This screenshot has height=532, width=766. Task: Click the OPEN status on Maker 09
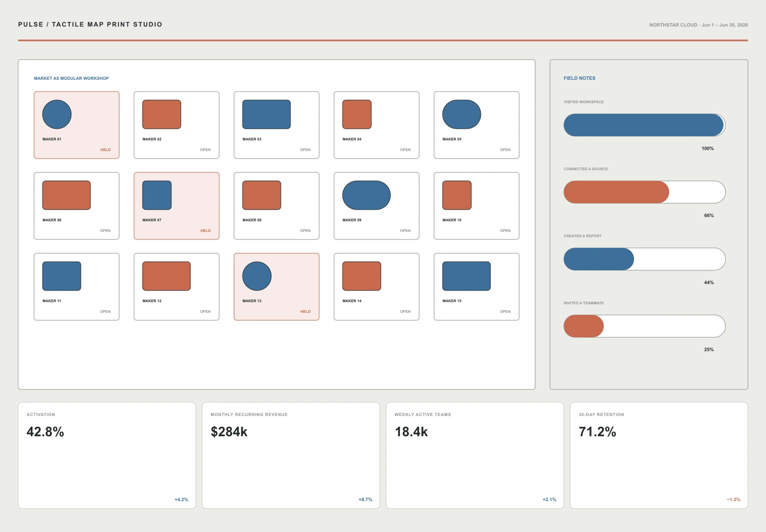tap(405, 231)
